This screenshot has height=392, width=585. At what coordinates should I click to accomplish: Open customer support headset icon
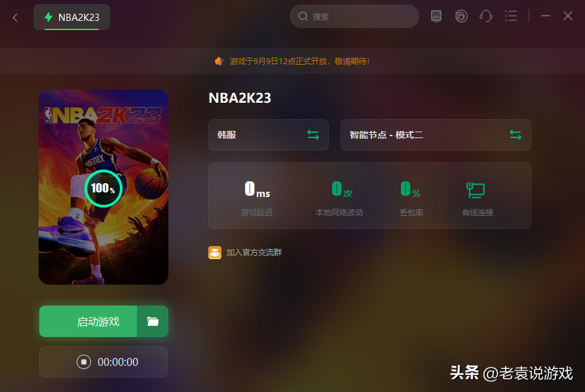[486, 16]
